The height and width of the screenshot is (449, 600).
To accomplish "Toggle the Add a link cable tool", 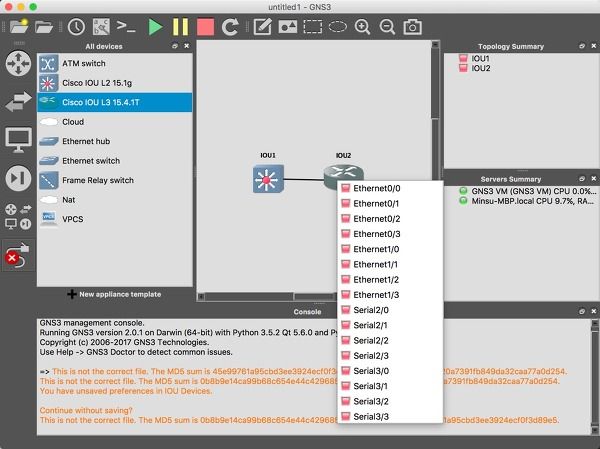I will click(18, 255).
